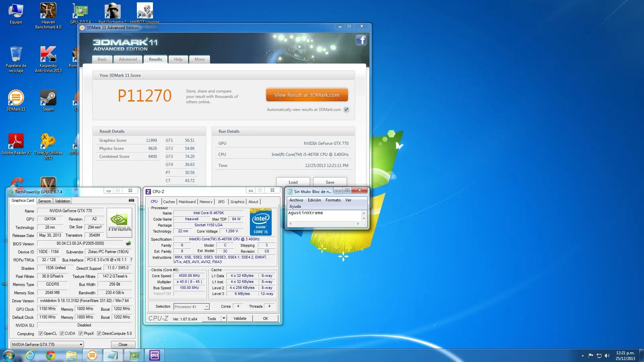Click GPU-Z screenshot camera icon
Image resolution: width=644 pixels, height=362 pixels.
131,200
